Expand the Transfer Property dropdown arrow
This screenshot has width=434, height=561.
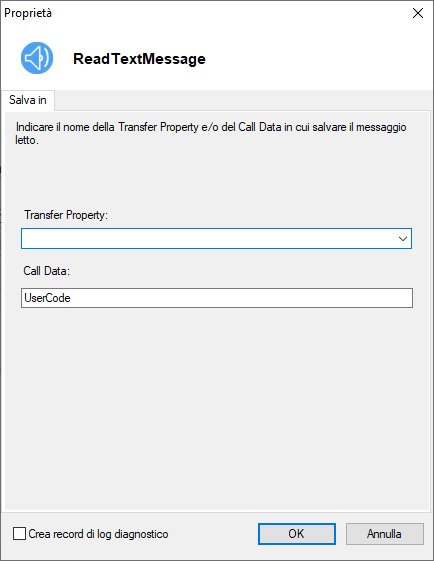click(403, 239)
